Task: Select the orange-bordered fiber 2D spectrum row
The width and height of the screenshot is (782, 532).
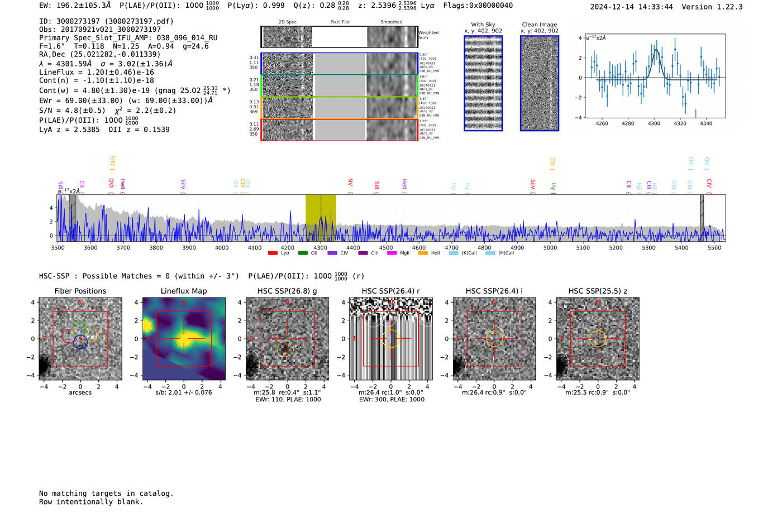Action: click(339, 108)
